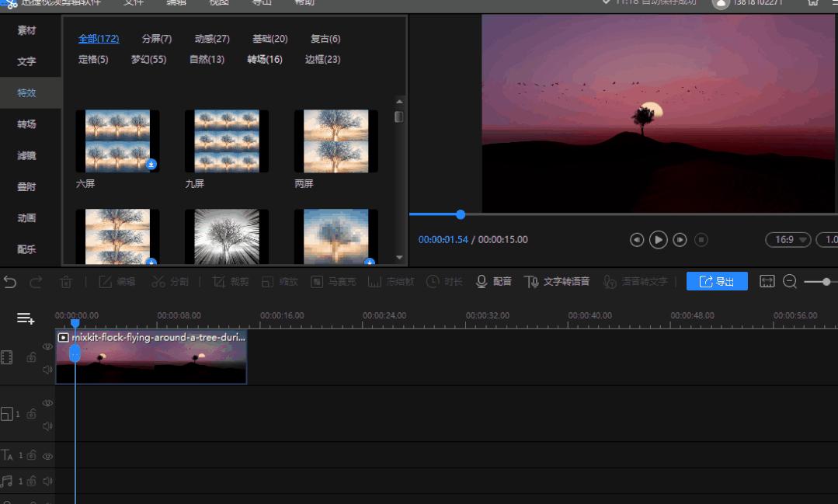The width and height of the screenshot is (838, 504).
Task: Step to the next frame
Action: (680, 240)
